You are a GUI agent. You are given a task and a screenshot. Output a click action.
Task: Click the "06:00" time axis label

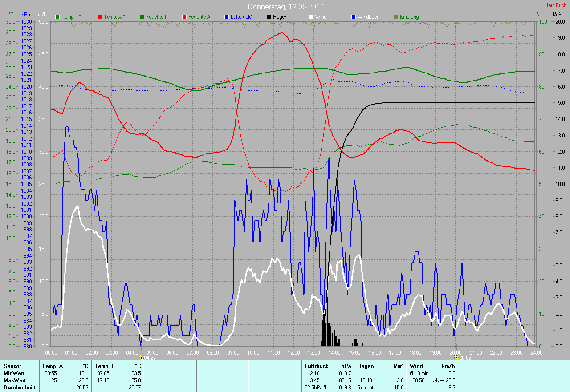172,352
